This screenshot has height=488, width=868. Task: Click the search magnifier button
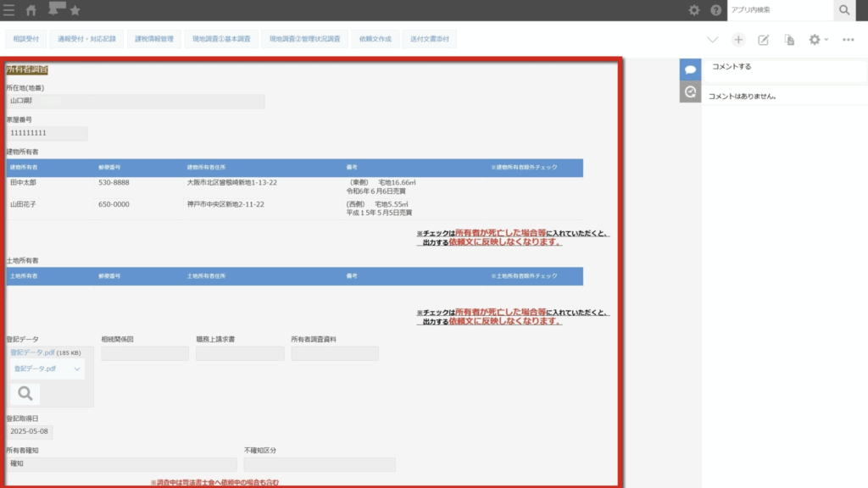844,10
